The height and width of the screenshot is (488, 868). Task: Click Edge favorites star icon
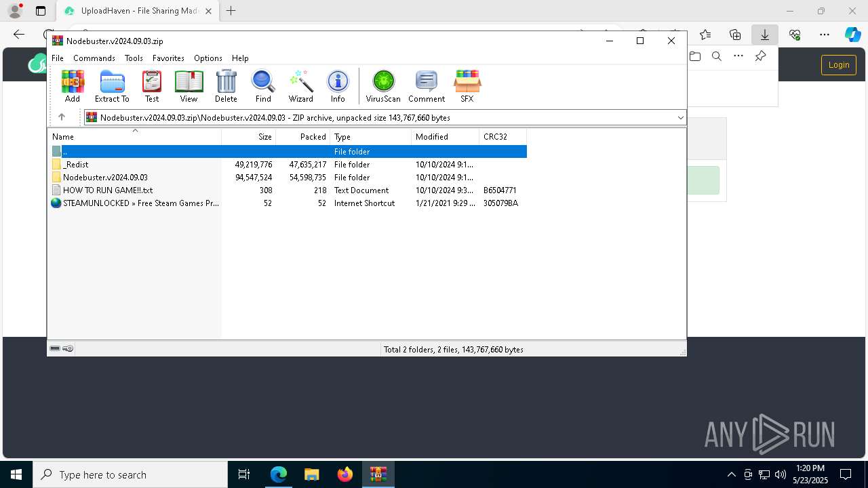(705, 35)
